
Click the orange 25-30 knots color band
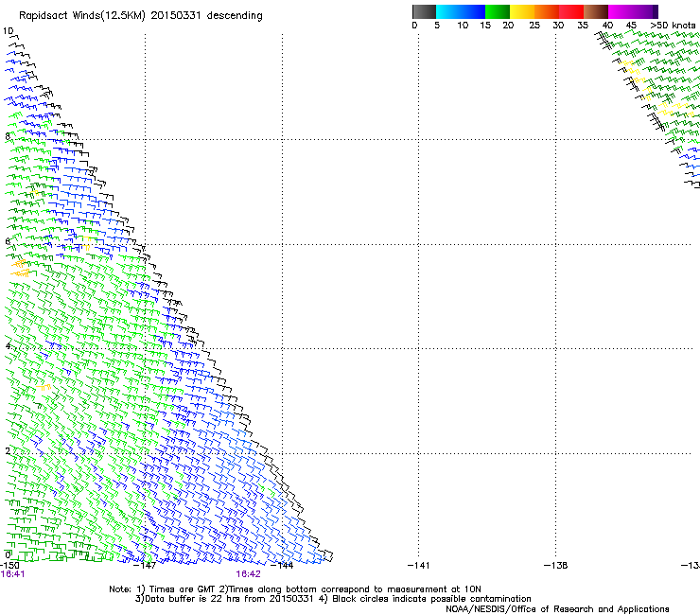[547, 11]
